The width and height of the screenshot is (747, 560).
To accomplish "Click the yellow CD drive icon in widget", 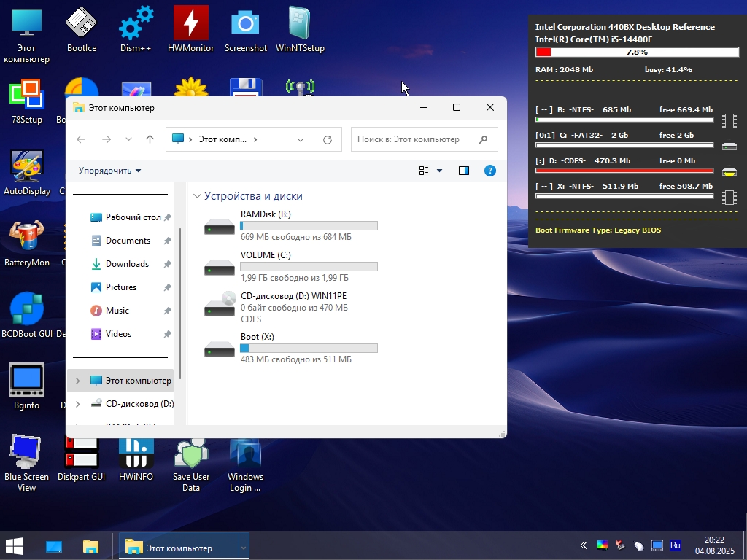I will pos(729,172).
